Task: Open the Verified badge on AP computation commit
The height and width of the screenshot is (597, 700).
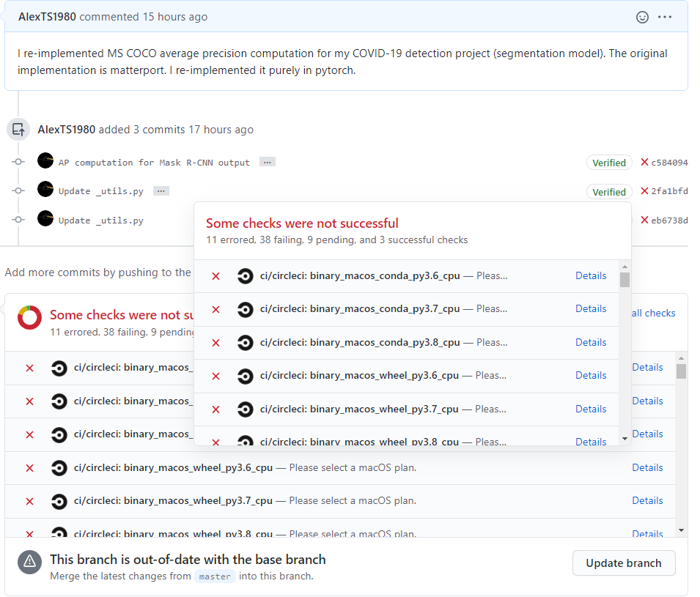Action: (608, 163)
